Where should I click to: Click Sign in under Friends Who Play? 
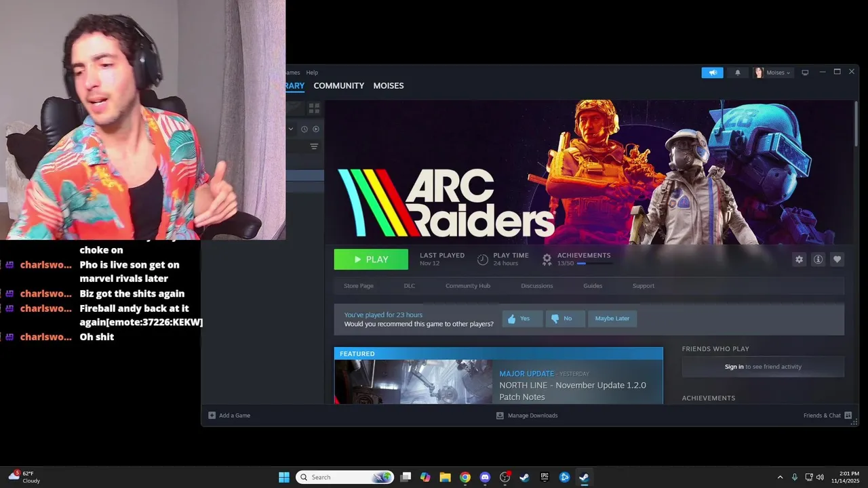pyautogui.click(x=734, y=367)
